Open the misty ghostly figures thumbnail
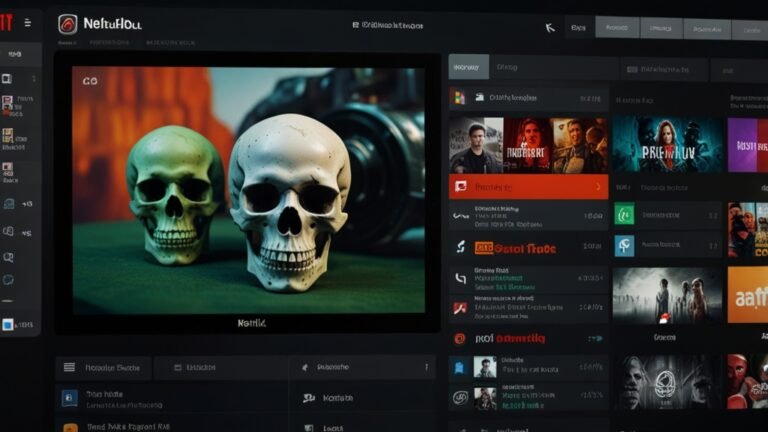The height and width of the screenshot is (432, 768). tap(667, 295)
